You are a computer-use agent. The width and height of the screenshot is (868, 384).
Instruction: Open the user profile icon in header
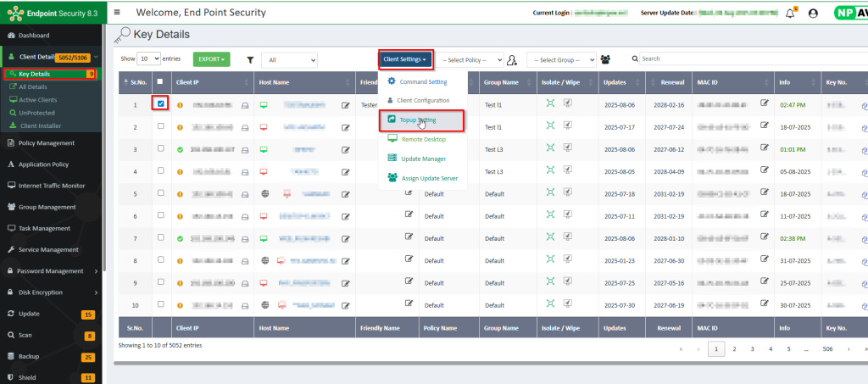pos(813,14)
